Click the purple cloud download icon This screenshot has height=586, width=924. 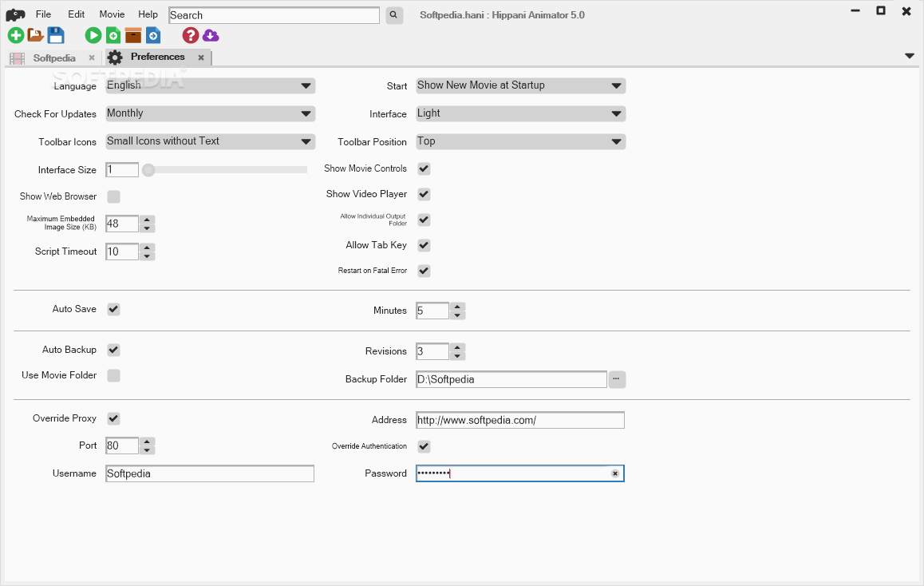[x=211, y=36]
